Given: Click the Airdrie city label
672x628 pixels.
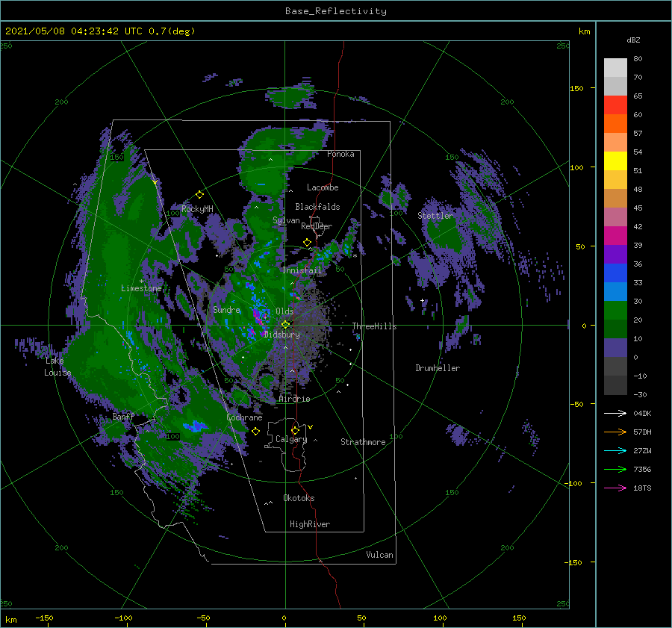Looking at the screenshot, I should 294,399.
